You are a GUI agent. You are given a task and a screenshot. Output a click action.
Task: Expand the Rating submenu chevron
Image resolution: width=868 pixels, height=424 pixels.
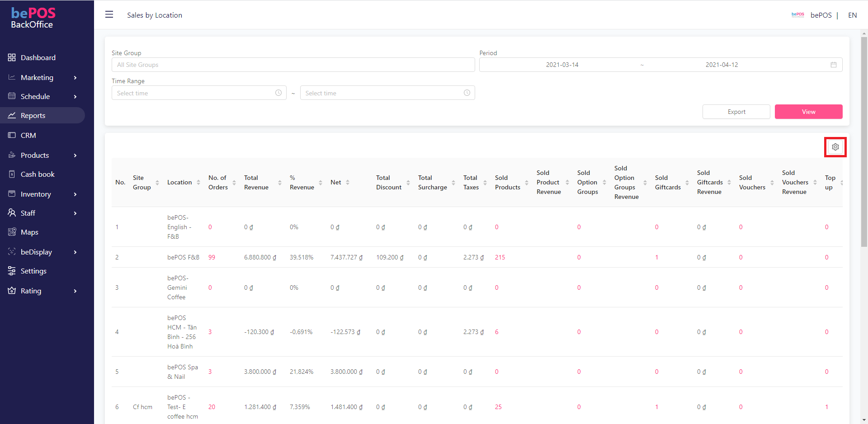click(75, 291)
